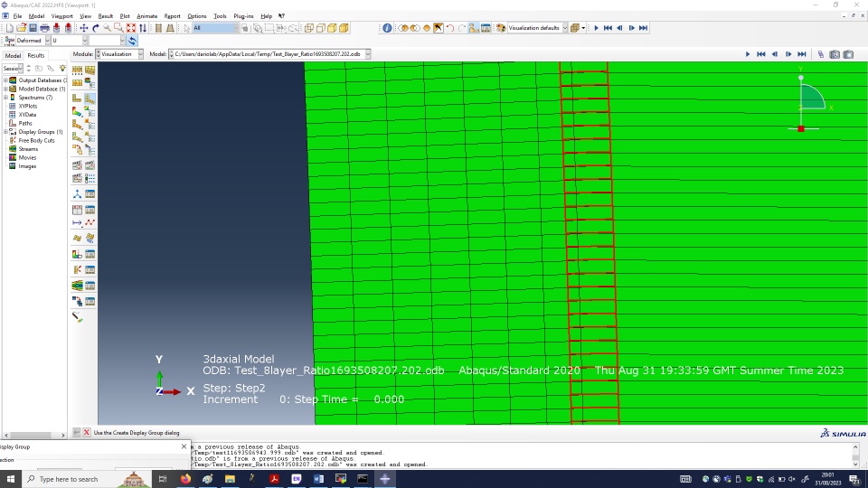
Task: Click the Cycle Views up-down arrows icon
Action: point(143,28)
